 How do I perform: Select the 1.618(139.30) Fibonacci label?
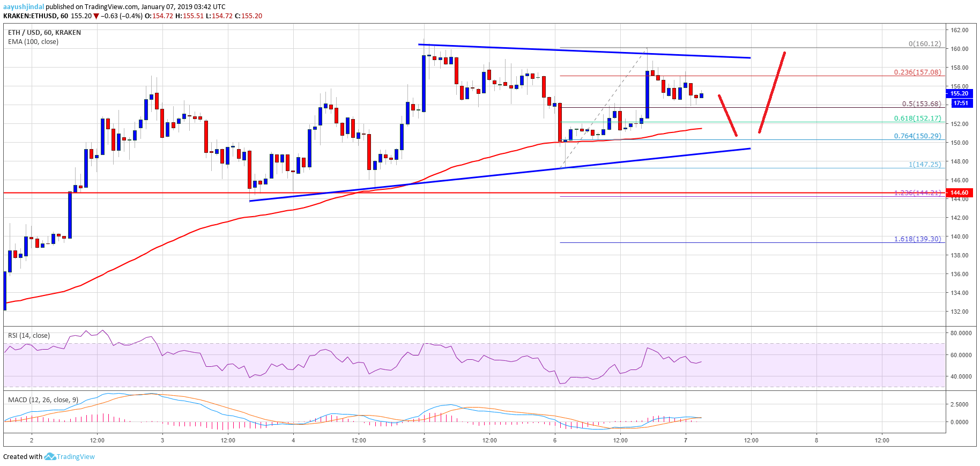click(917, 239)
